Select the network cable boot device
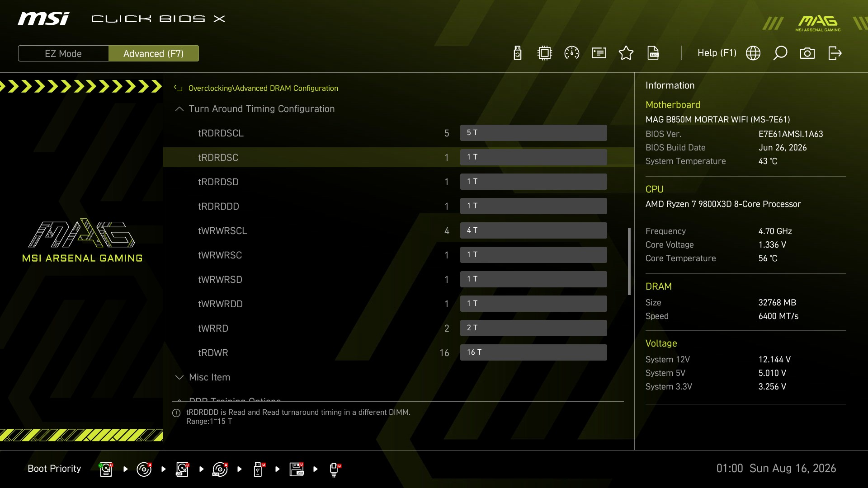 click(x=335, y=469)
